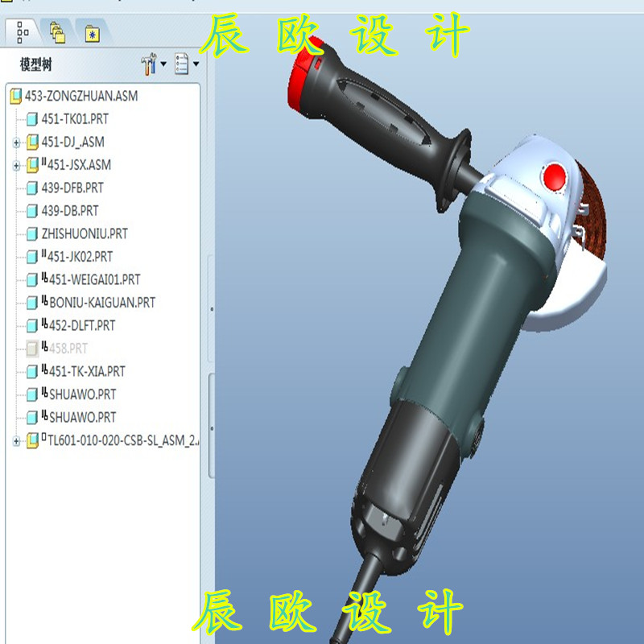Image resolution: width=644 pixels, height=644 pixels.
Task: Open the Folder Browser tab
Action: tap(57, 33)
